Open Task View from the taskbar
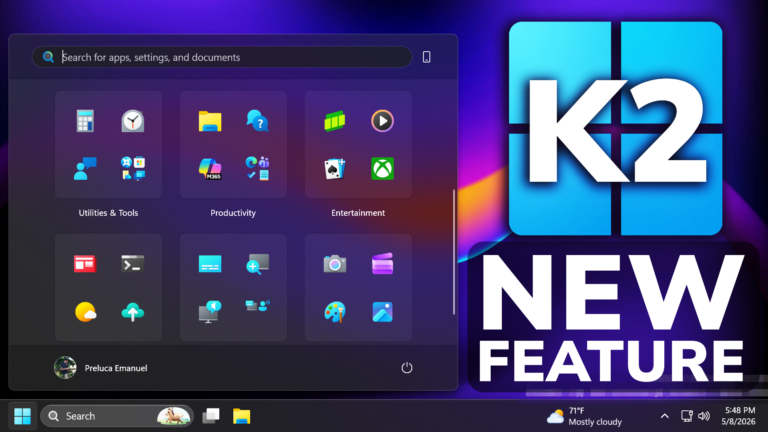This screenshot has width=768, height=432. [x=211, y=416]
